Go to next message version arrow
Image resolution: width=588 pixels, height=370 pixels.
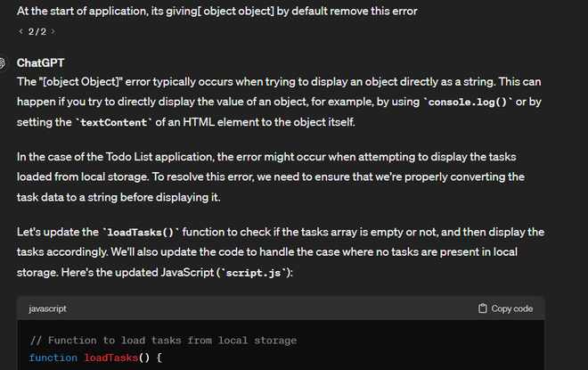pyautogui.click(x=53, y=31)
